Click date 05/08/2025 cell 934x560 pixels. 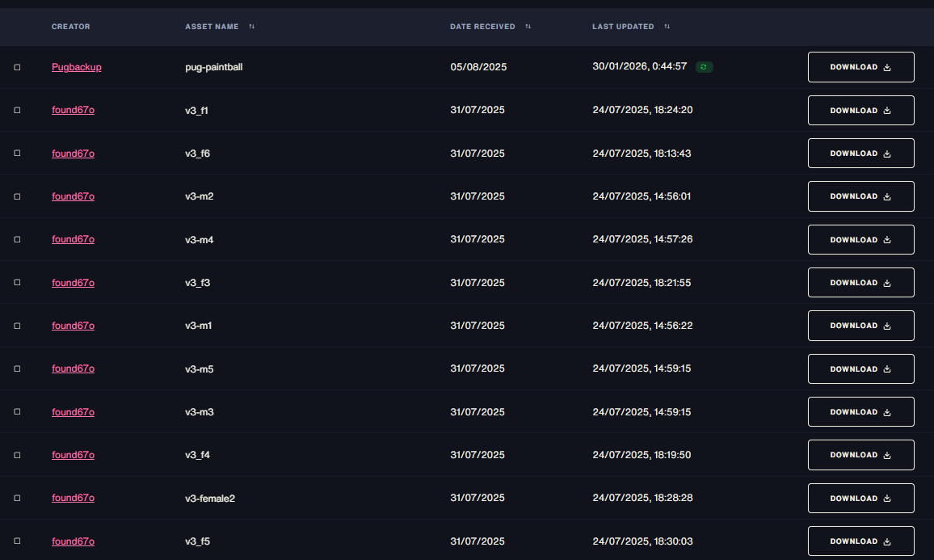pos(478,67)
